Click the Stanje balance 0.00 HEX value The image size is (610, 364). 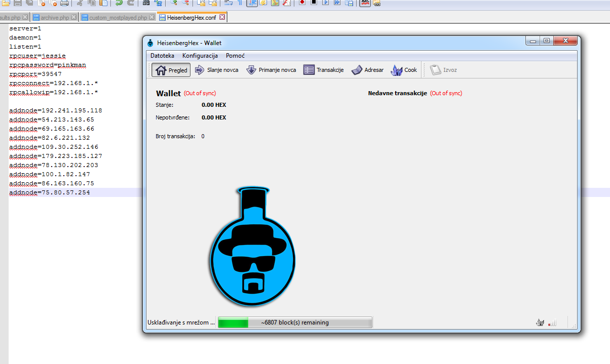(214, 105)
